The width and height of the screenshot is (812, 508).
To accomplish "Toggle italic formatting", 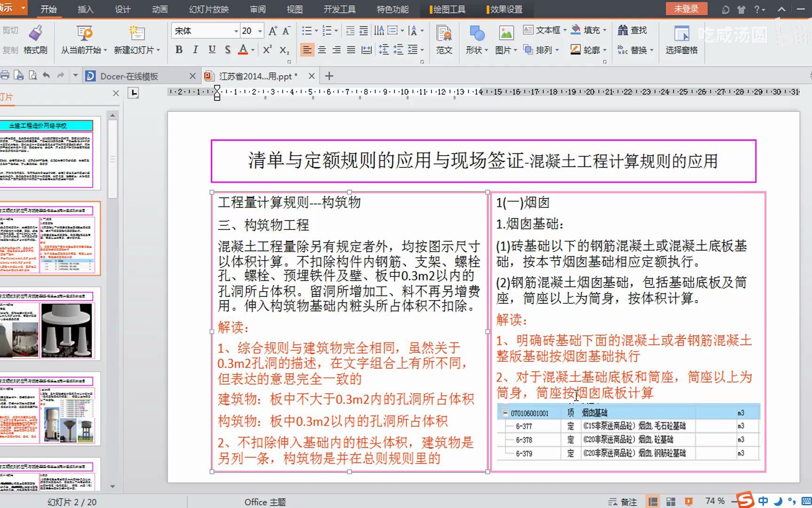I will click(195, 49).
